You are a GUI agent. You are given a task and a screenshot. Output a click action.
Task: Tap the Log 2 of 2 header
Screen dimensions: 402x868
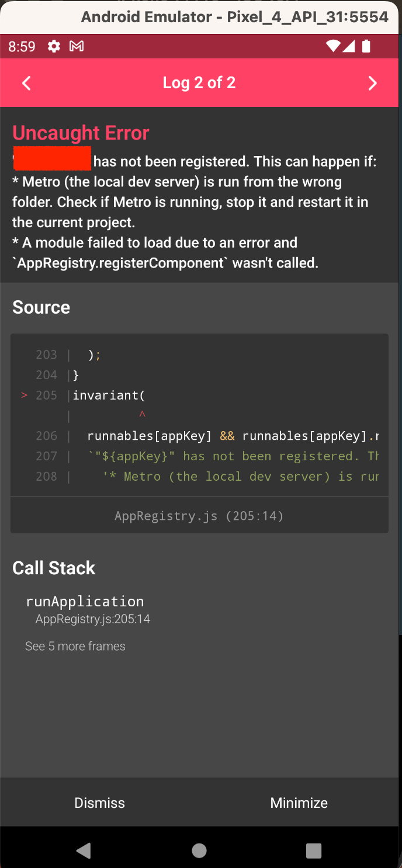[x=199, y=83]
